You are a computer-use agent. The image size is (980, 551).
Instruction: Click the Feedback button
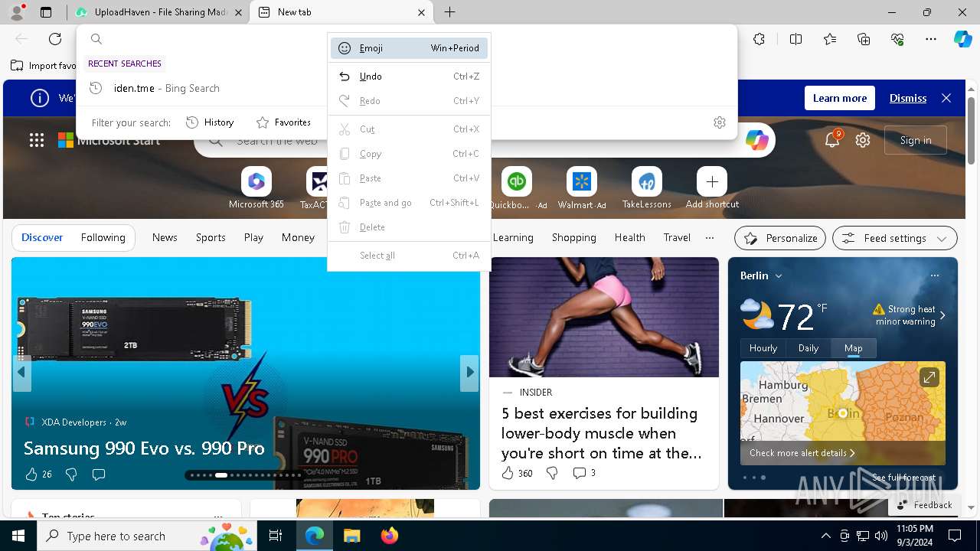[924, 505]
